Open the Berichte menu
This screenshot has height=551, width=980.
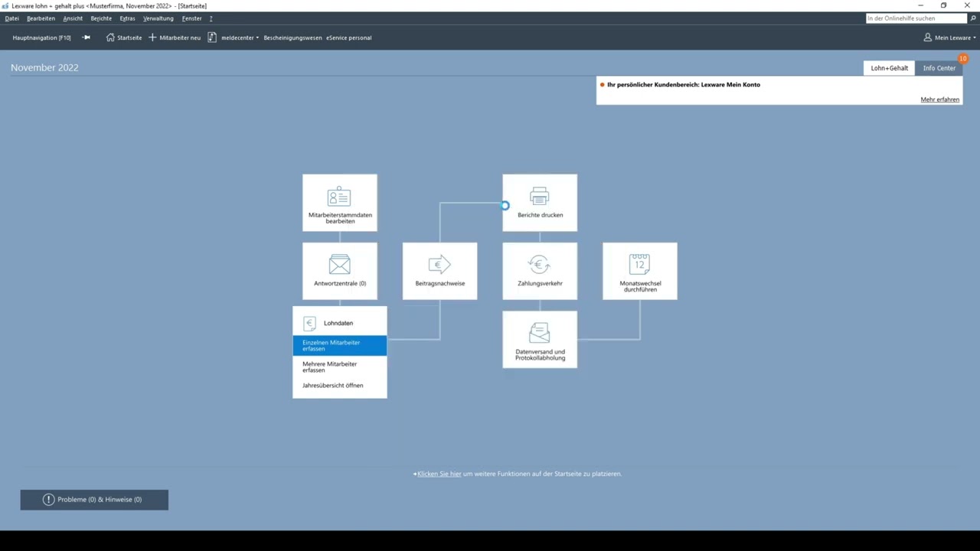pos(101,18)
